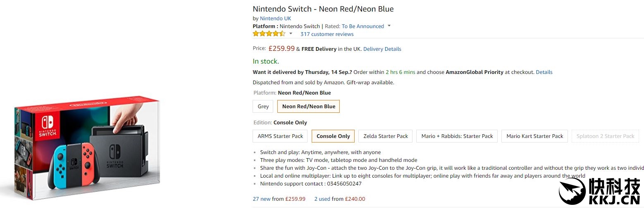Expand the star rating dropdown arrow
The width and height of the screenshot is (644, 209).
click(291, 33)
